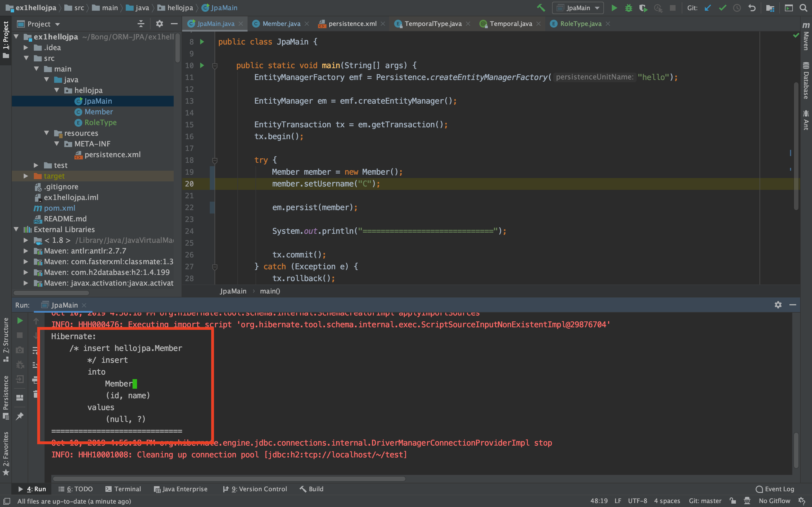Image resolution: width=812 pixels, height=507 pixels.
Task: Start debugging with the bug icon
Action: coord(628,8)
